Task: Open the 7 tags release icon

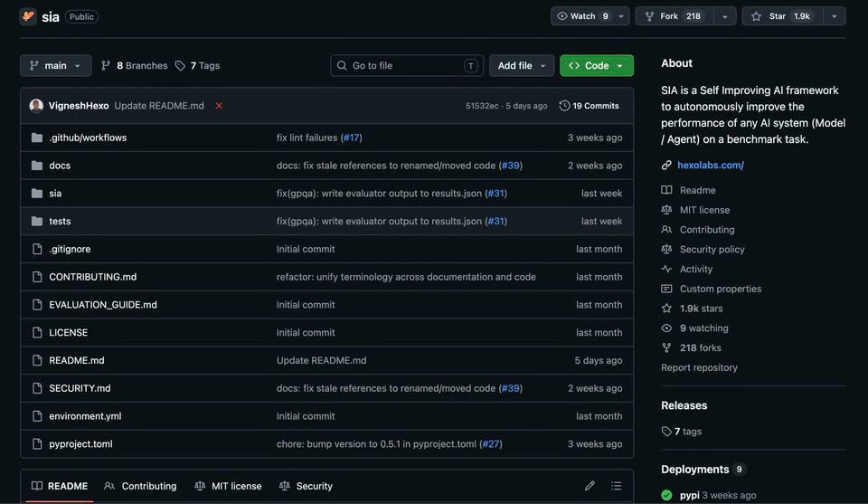Action: click(x=666, y=432)
